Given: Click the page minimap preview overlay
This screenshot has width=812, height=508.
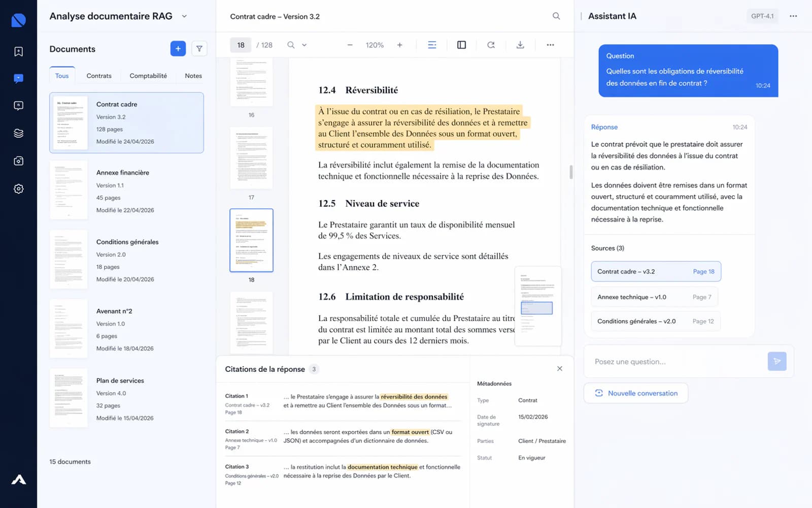Looking at the screenshot, I should click(x=538, y=306).
